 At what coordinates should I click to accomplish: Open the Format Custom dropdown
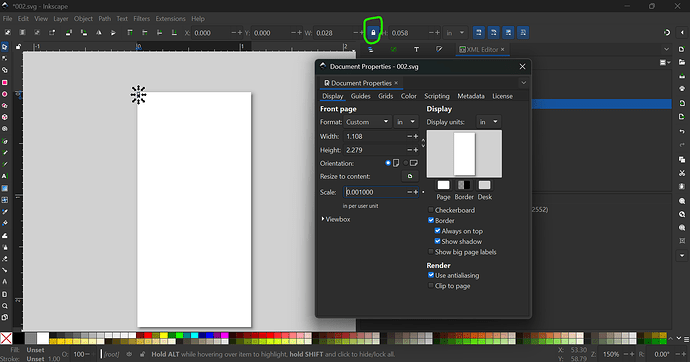pyautogui.click(x=367, y=122)
